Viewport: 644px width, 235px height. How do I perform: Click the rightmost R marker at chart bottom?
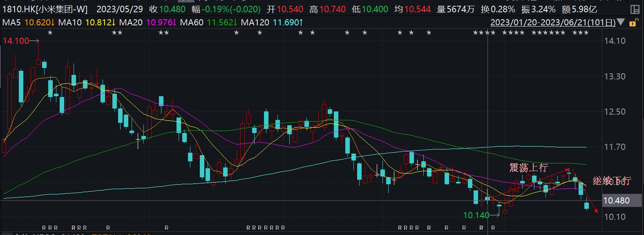(x=493, y=228)
